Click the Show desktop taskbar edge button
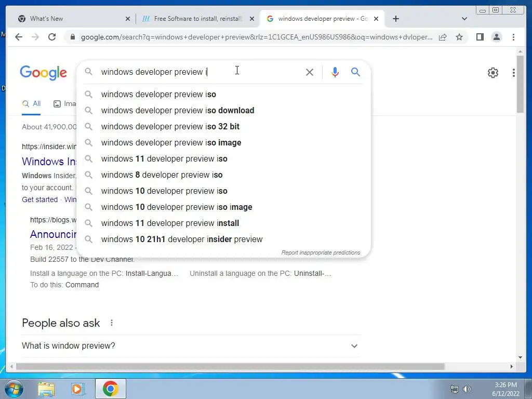The height and width of the screenshot is (399, 532). [528, 389]
